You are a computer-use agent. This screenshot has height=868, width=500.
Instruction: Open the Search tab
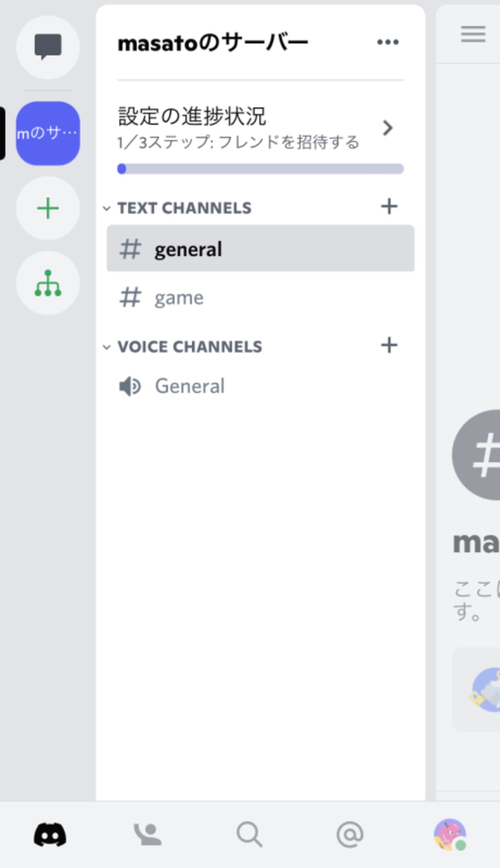click(x=249, y=835)
